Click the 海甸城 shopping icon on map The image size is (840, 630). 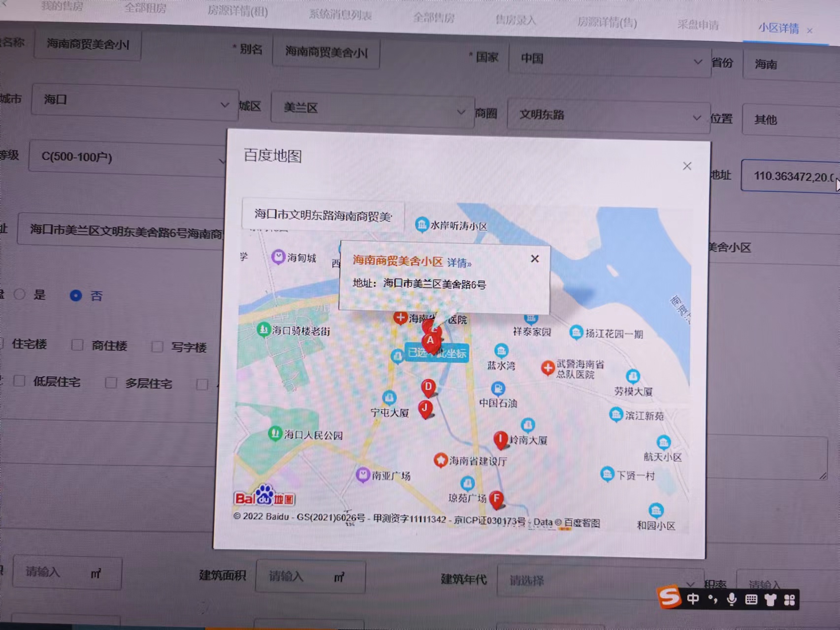[278, 257]
